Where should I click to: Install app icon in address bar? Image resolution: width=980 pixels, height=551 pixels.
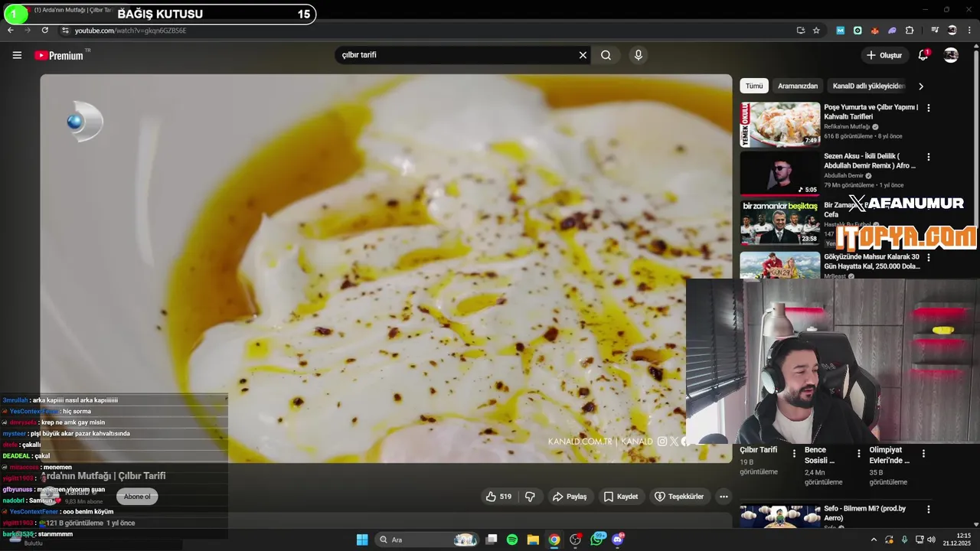[800, 31]
